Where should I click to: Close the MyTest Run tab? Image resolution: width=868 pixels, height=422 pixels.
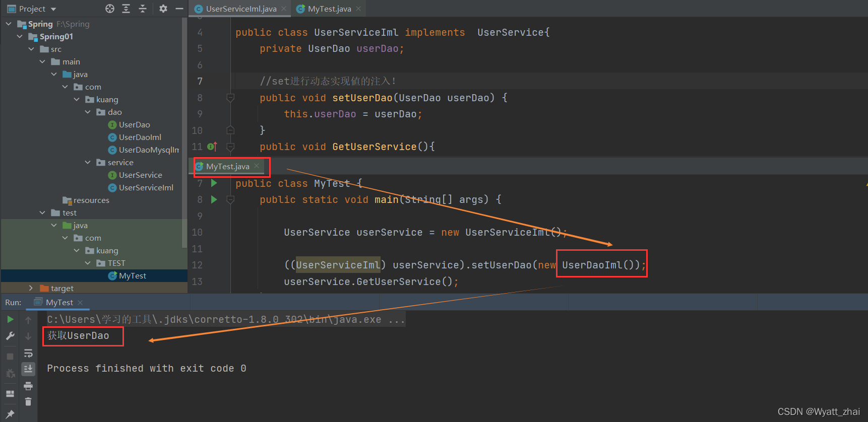click(x=80, y=303)
